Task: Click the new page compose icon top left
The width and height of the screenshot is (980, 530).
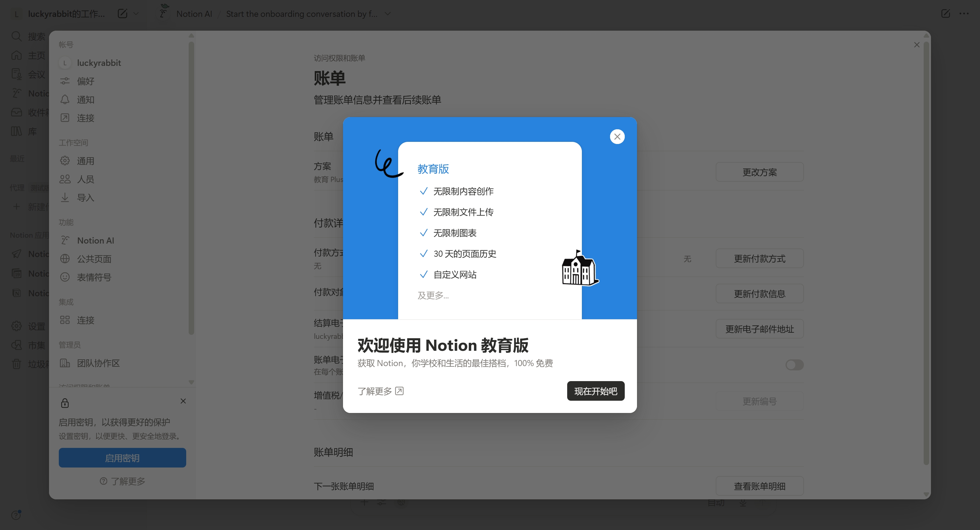Action: coord(123,14)
